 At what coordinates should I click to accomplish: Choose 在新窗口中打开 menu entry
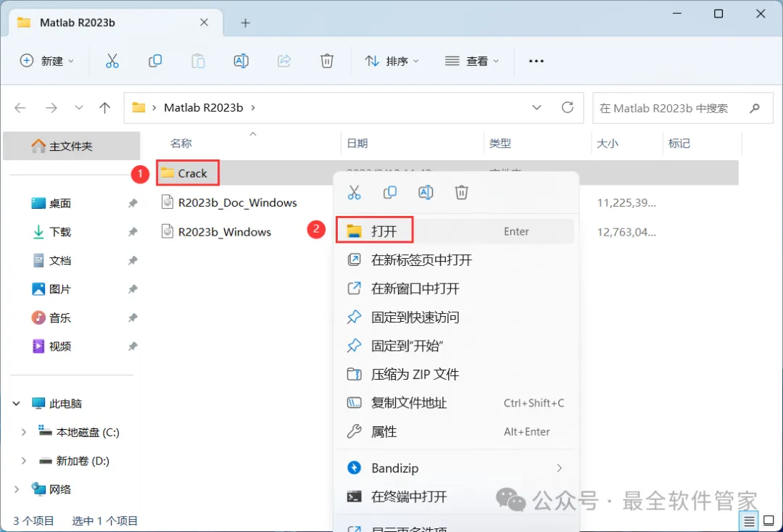[x=455, y=288]
